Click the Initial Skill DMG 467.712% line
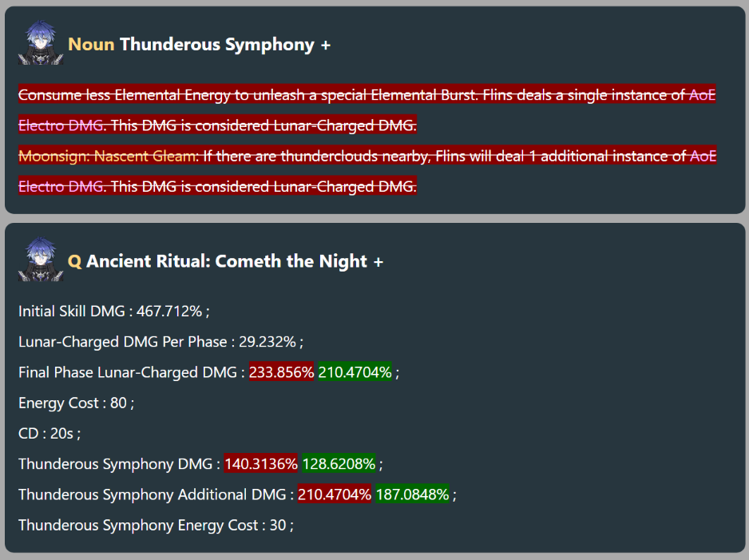This screenshot has height=560, width=749. tap(113, 312)
